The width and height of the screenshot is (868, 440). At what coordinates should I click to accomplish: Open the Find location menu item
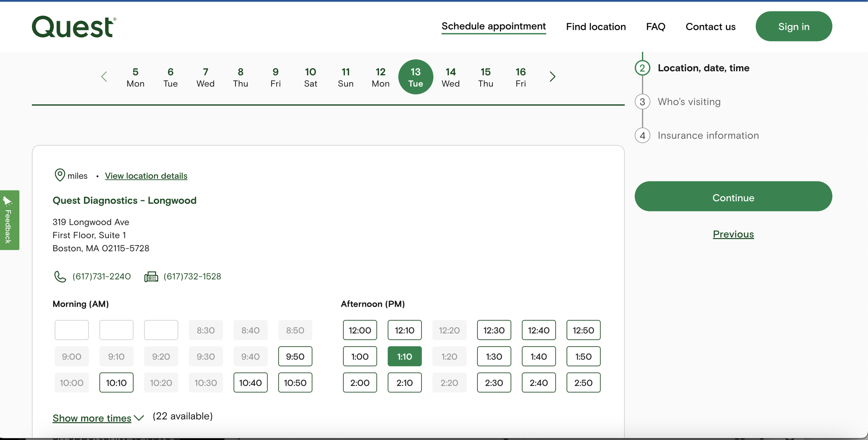click(x=596, y=27)
